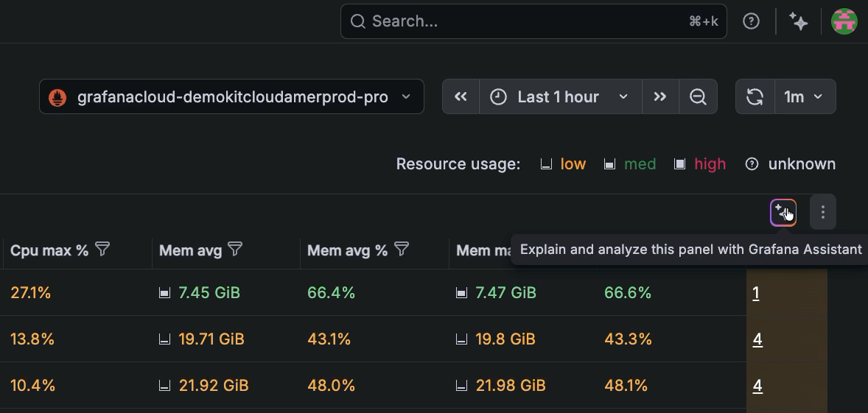Filter the Cpu max % column
This screenshot has height=413, width=868.
[x=103, y=250]
